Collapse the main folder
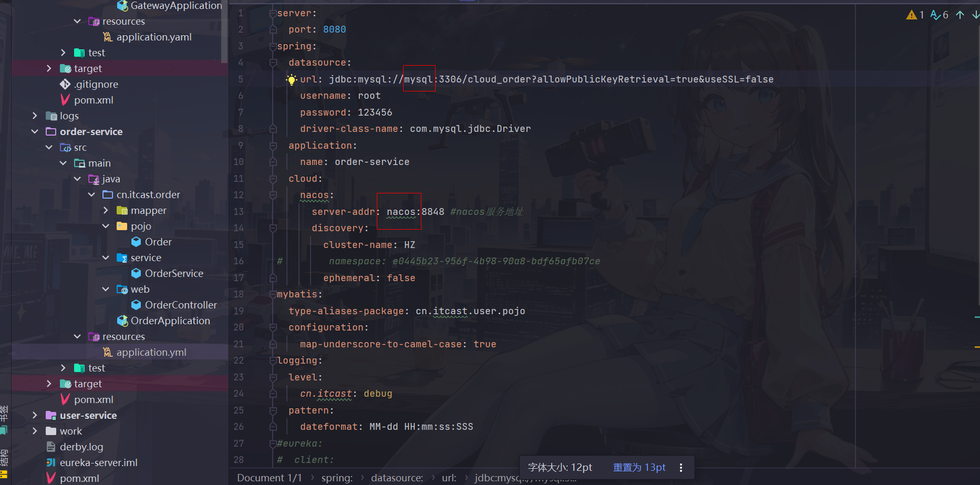This screenshot has height=485, width=980. [x=63, y=163]
